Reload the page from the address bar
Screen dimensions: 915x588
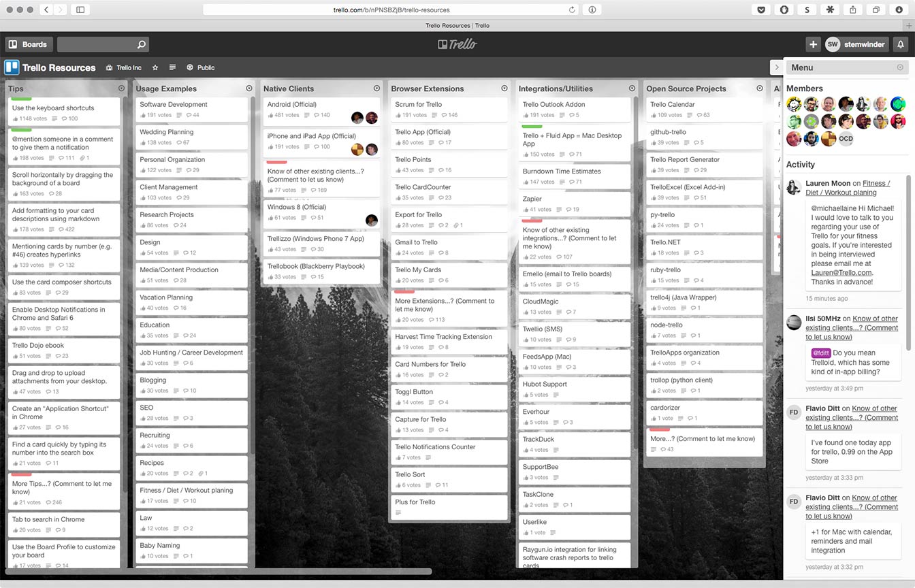(x=572, y=10)
